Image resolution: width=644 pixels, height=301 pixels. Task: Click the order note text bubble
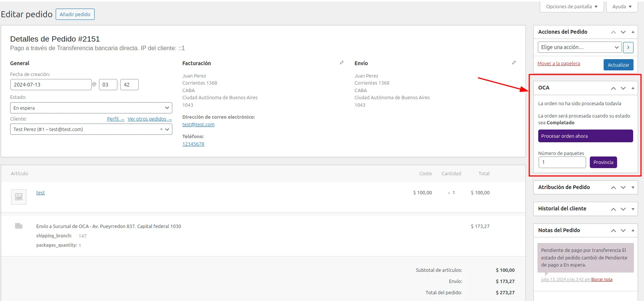click(x=586, y=258)
